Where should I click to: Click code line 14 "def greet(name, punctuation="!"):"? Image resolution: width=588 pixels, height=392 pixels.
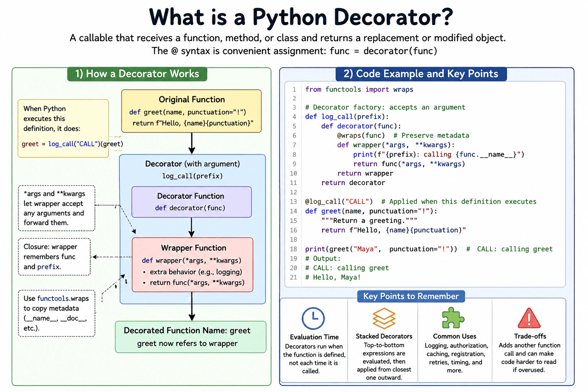[371, 211]
